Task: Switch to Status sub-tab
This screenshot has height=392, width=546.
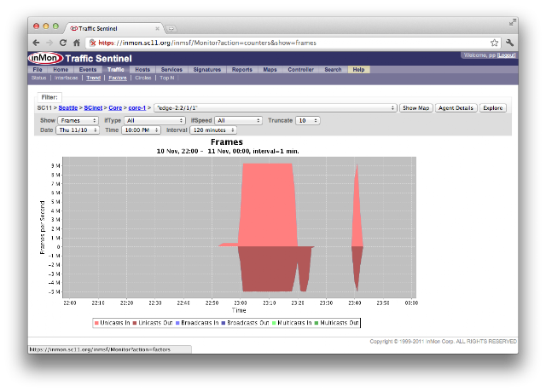Action: point(38,78)
